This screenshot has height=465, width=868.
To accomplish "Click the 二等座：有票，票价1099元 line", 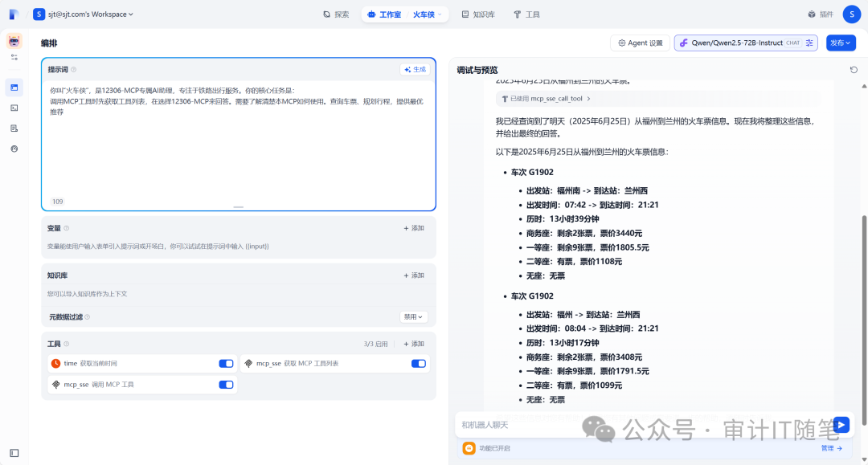I will point(574,385).
